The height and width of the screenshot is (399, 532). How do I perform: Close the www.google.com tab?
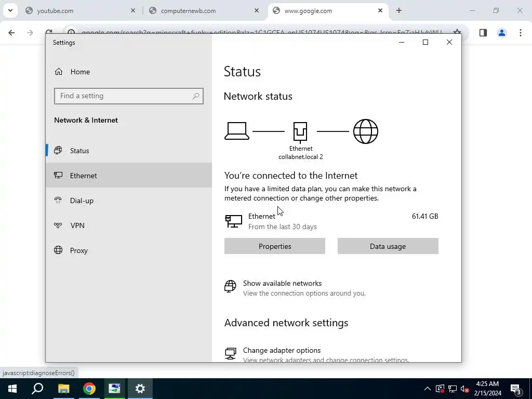pos(380,10)
